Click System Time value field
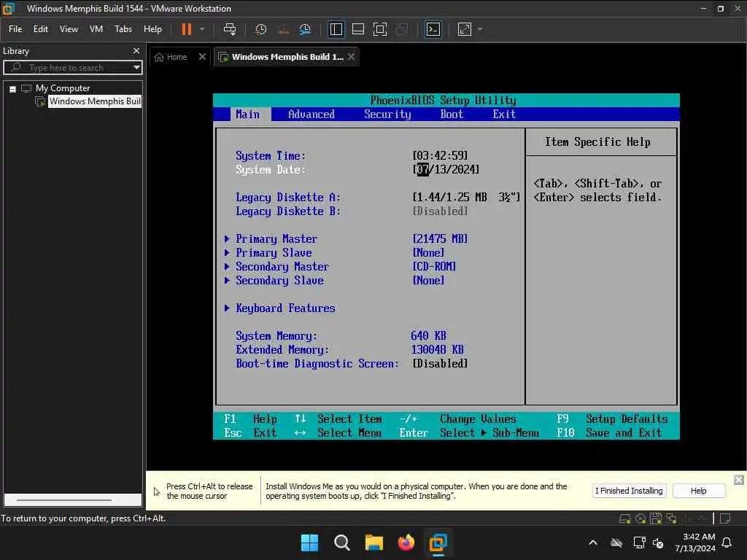This screenshot has width=747, height=560. click(x=440, y=156)
